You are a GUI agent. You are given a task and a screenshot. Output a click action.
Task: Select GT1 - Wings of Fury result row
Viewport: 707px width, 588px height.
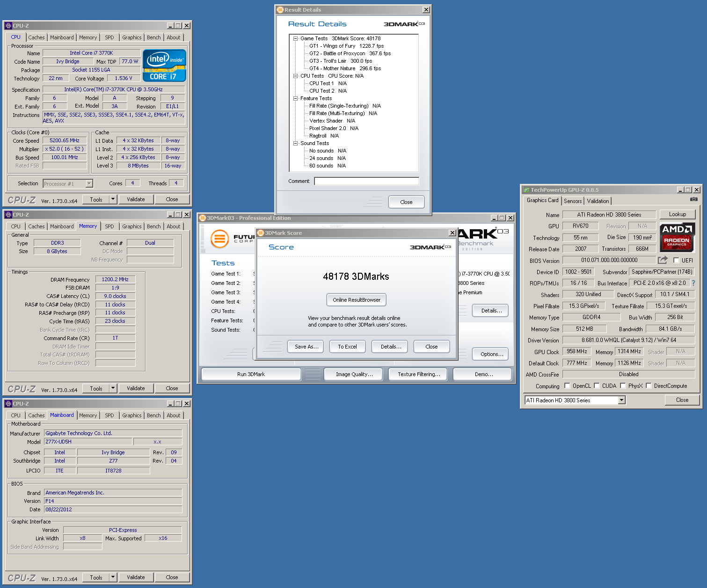[x=346, y=46]
